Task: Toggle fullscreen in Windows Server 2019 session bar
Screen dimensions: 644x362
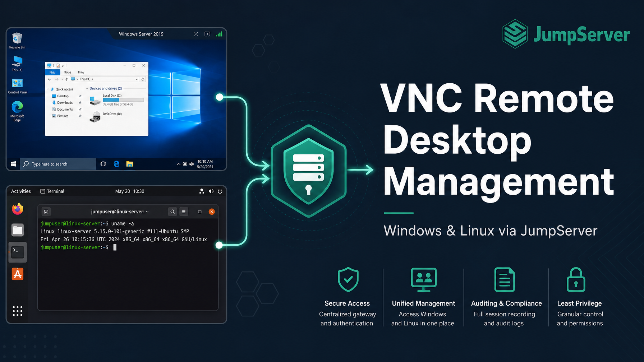Action: tap(196, 34)
